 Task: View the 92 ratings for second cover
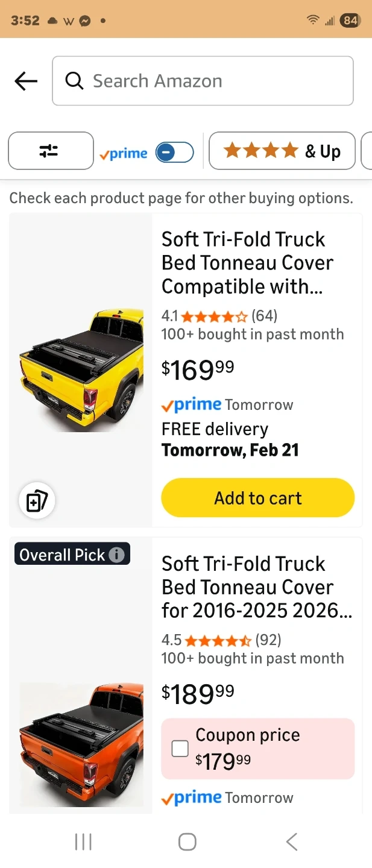point(268,640)
